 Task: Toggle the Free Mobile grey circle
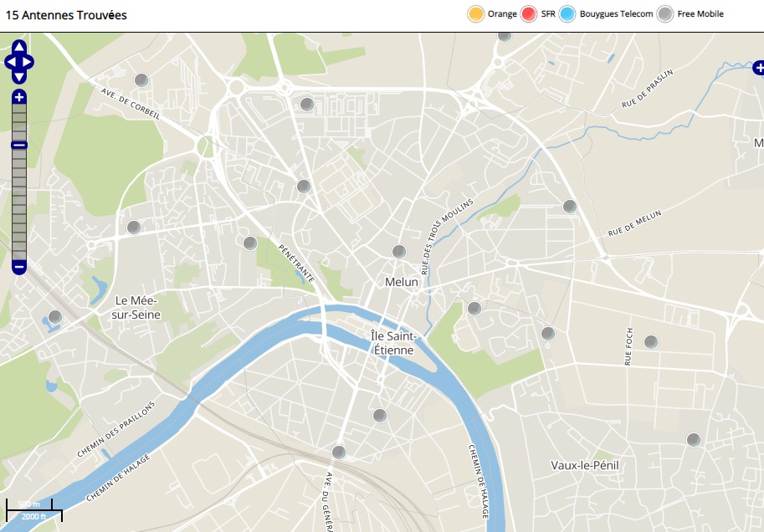point(664,14)
